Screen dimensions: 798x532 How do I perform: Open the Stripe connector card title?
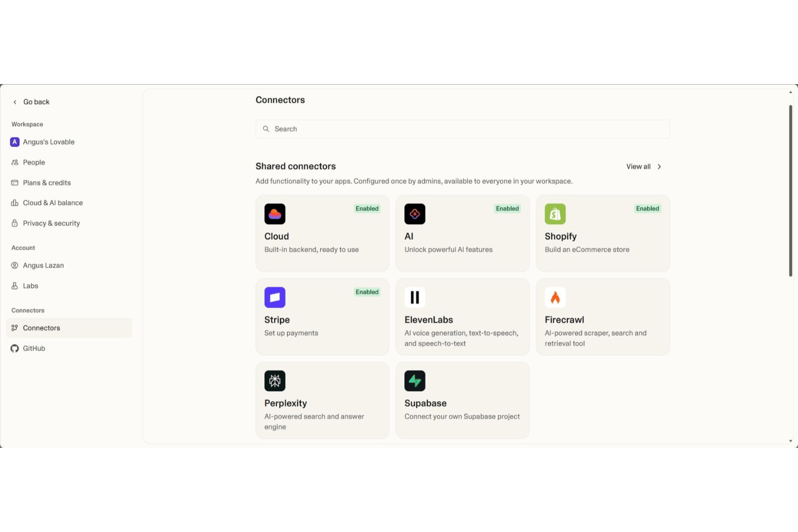point(277,320)
